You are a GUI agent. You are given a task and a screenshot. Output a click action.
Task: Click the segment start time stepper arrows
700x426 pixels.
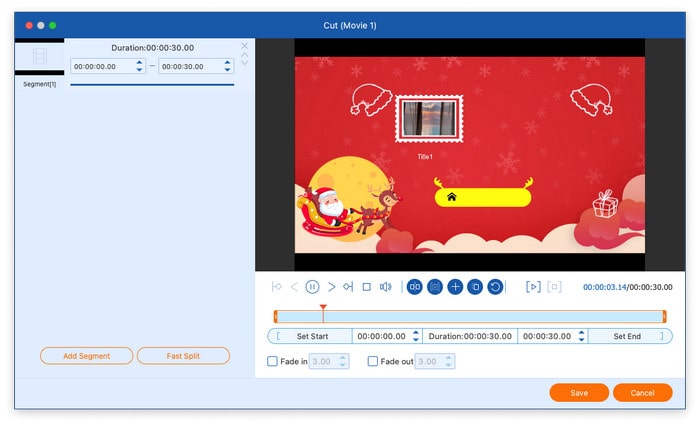point(139,66)
